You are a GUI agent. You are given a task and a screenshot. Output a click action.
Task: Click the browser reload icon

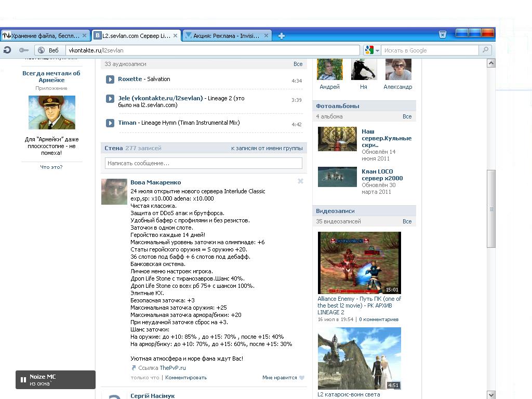click(x=7, y=50)
